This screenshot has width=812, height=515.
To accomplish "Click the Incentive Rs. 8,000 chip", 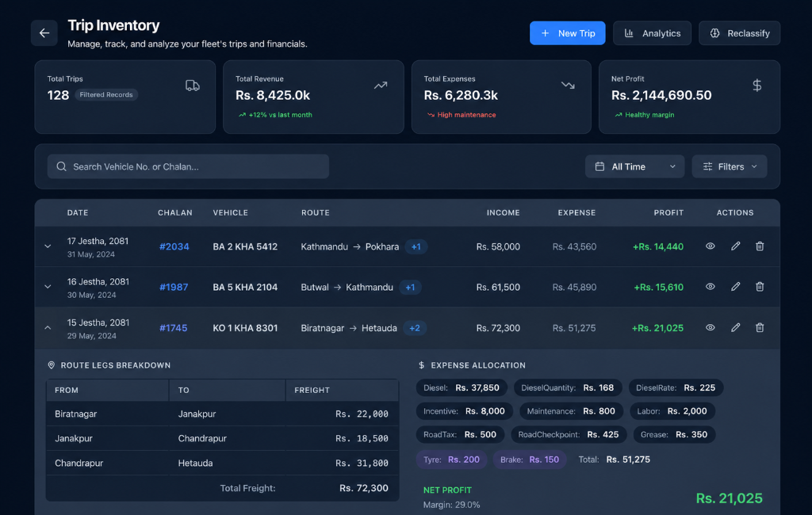I will click(464, 411).
